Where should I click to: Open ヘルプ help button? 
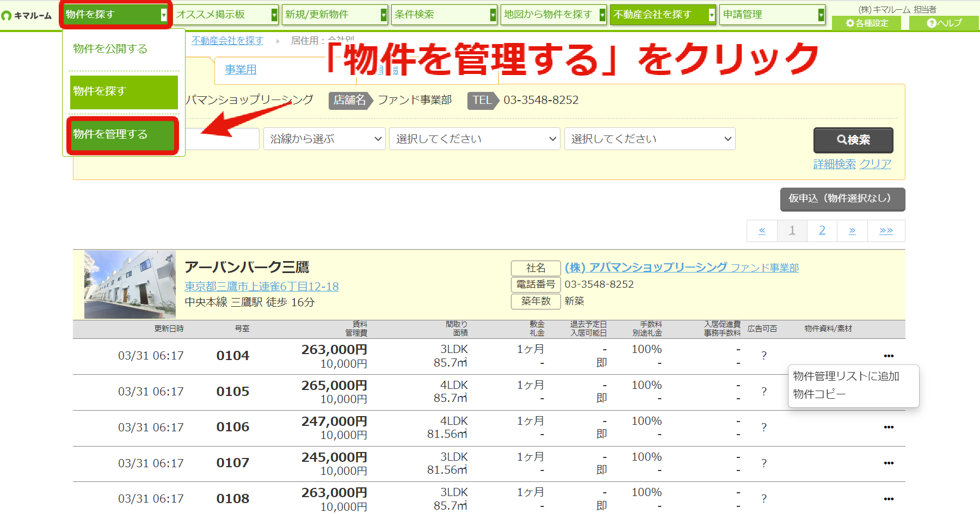click(944, 23)
